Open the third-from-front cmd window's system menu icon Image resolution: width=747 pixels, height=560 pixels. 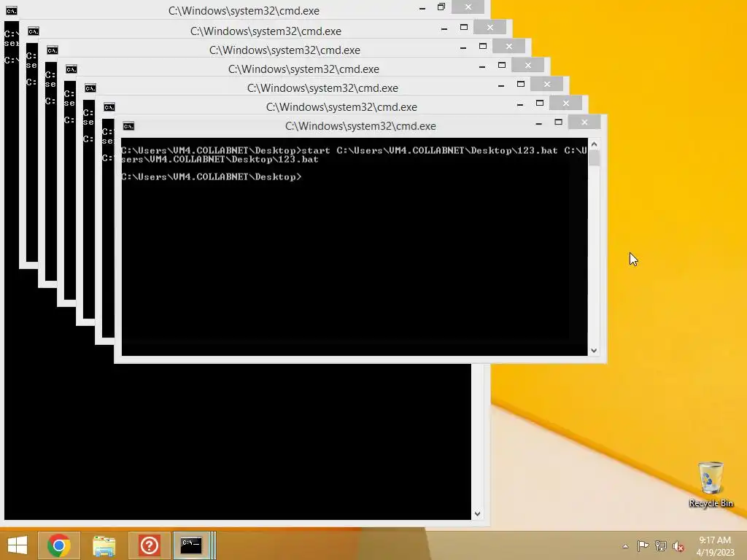click(90, 88)
